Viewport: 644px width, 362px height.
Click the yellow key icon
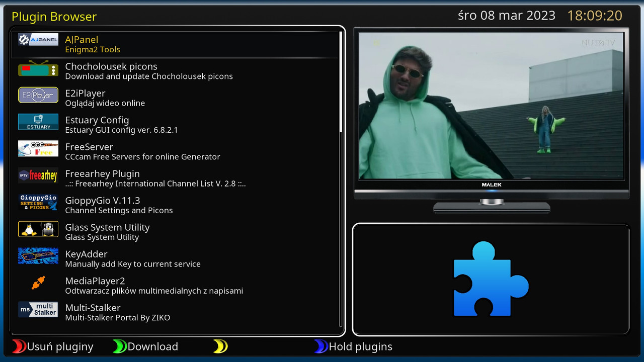[220, 346]
